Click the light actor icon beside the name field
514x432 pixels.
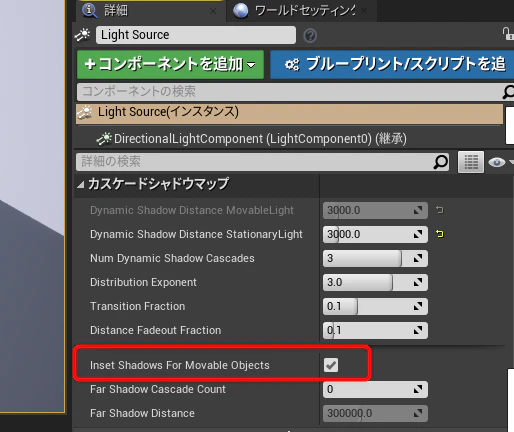click(x=83, y=35)
